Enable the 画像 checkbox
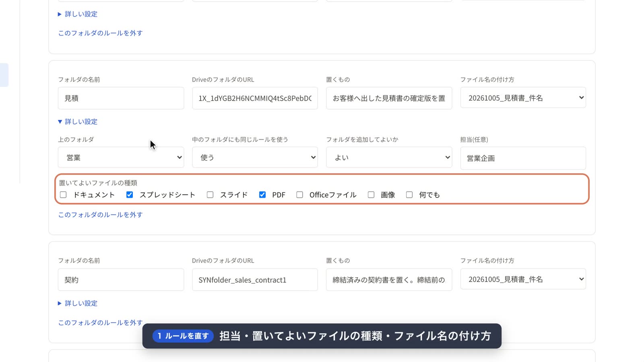This screenshot has width=644, height=362. pyautogui.click(x=371, y=195)
